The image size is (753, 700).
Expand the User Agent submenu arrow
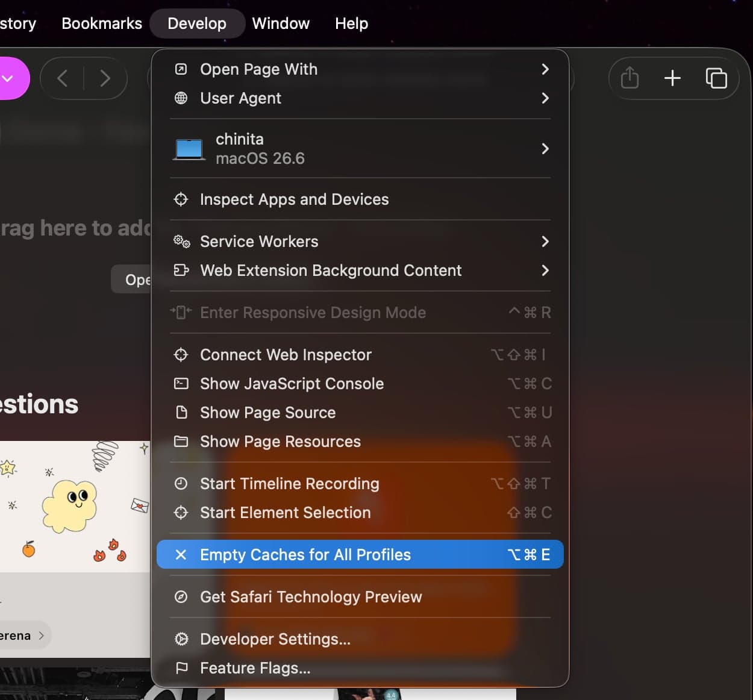pyautogui.click(x=545, y=98)
